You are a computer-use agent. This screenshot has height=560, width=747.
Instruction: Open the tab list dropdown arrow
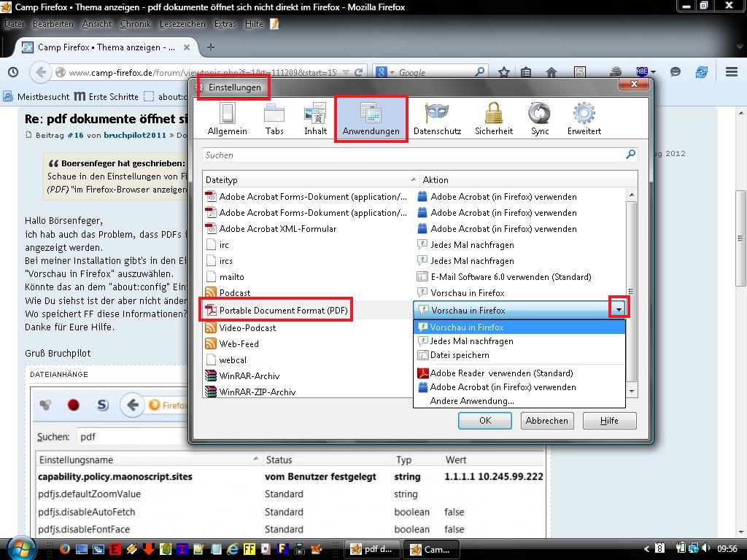point(740,47)
